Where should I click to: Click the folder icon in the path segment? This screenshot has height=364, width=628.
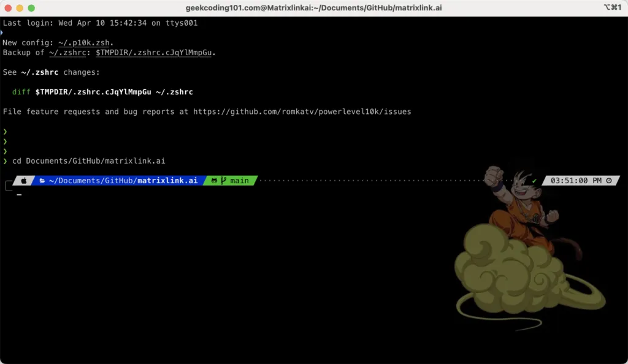coord(42,181)
